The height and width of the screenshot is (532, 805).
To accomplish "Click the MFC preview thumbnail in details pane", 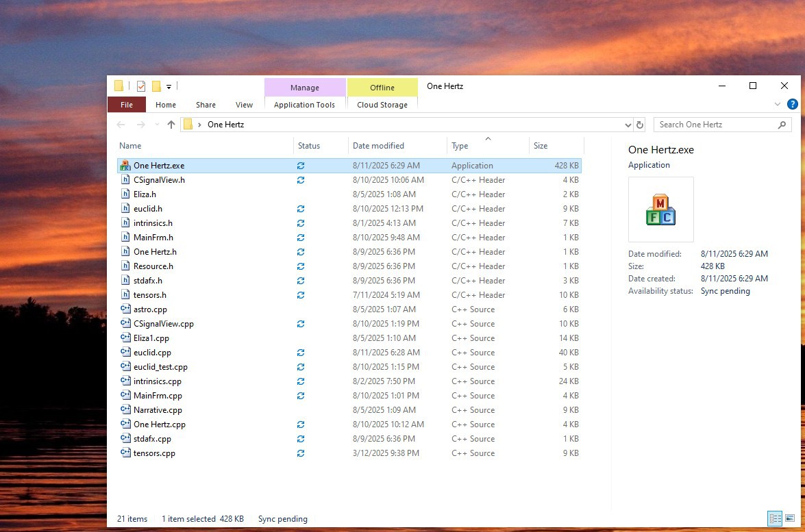I will 660,210.
